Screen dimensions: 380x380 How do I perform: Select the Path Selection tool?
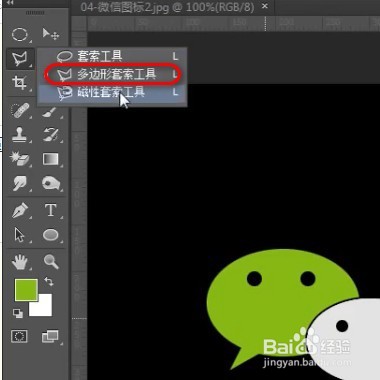tap(20, 235)
